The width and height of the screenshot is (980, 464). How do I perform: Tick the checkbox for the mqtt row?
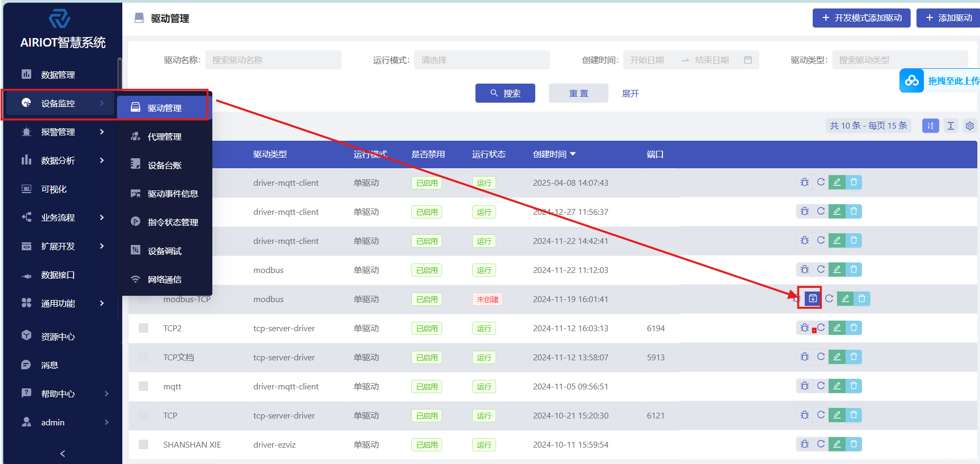click(x=143, y=386)
